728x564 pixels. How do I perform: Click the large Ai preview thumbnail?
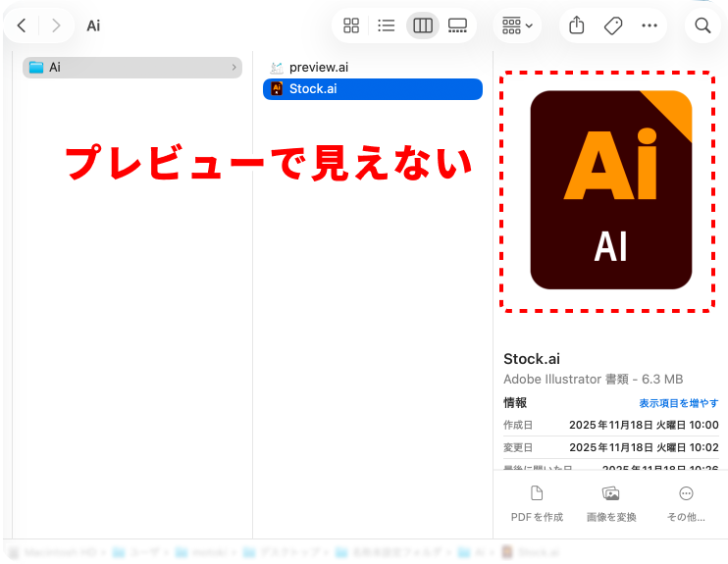click(611, 190)
